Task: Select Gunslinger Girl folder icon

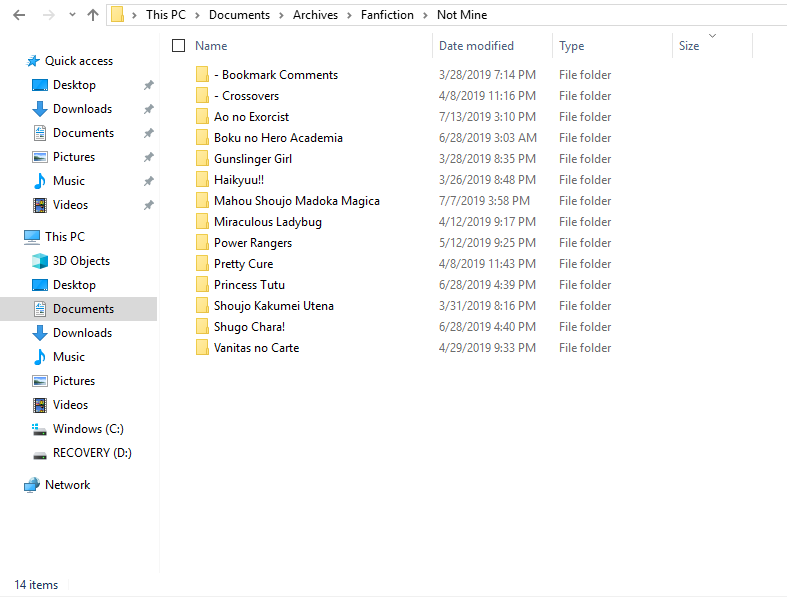Action: [x=202, y=159]
